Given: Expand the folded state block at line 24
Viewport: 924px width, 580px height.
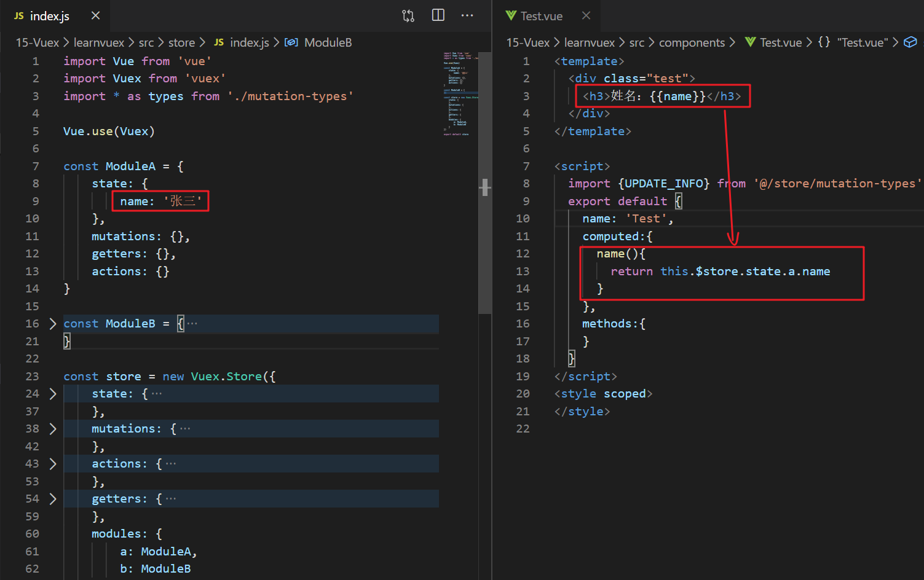Looking at the screenshot, I should [53, 394].
